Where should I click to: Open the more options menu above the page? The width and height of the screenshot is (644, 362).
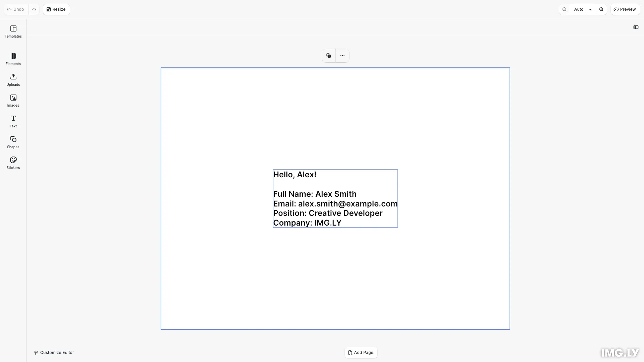point(342,55)
